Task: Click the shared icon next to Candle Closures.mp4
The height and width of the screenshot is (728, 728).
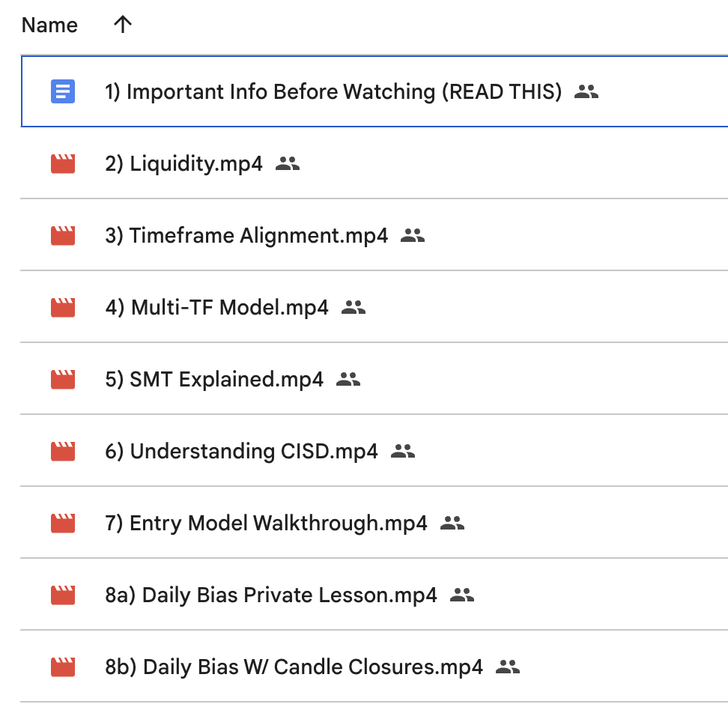Action: click(508, 667)
